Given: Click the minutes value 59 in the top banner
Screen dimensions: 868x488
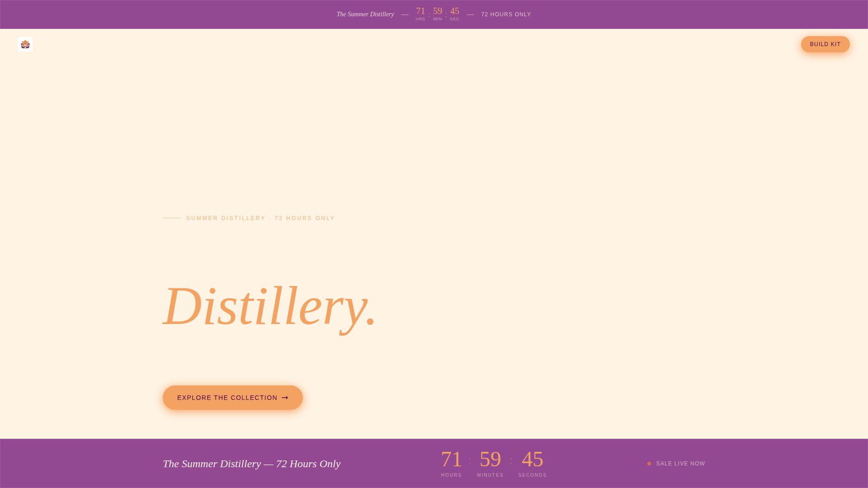Looking at the screenshot, I should [x=438, y=11].
